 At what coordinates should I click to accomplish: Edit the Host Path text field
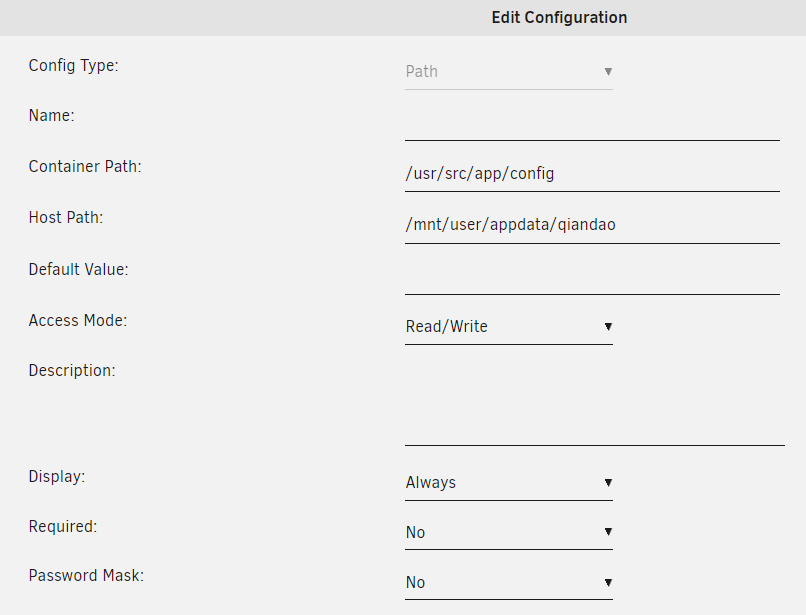pyautogui.click(x=592, y=225)
